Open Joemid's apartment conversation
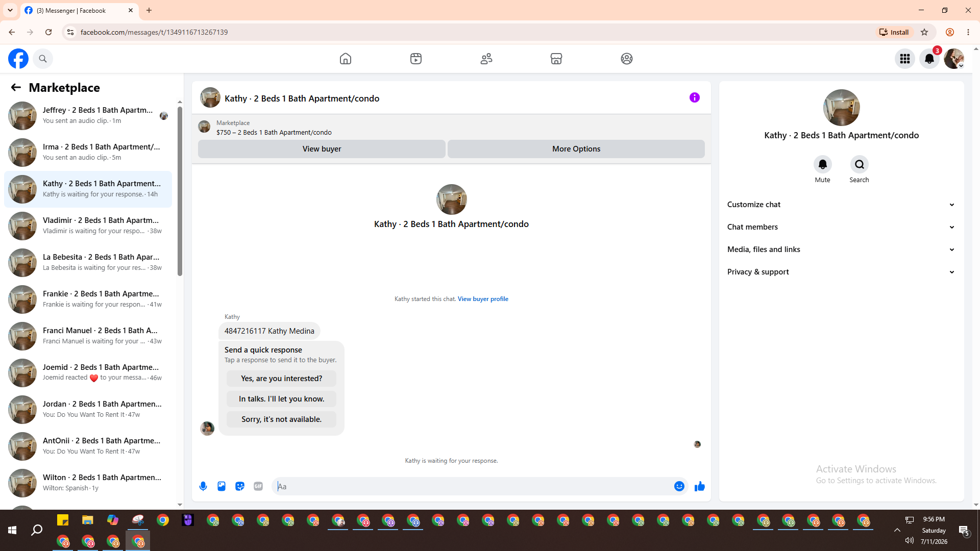 tap(88, 373)
